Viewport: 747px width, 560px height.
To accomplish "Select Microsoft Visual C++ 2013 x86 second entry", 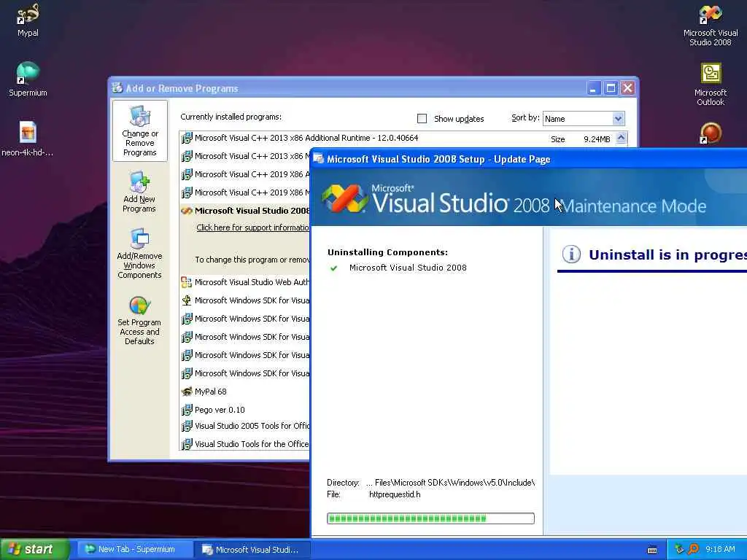I will point(245,156).
